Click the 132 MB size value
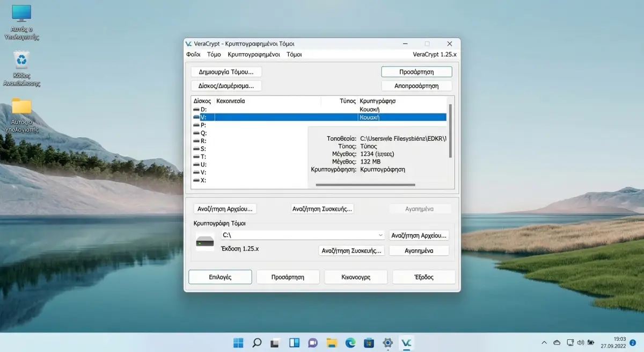This screenshot has height=352, width=644. coord(370,161)
